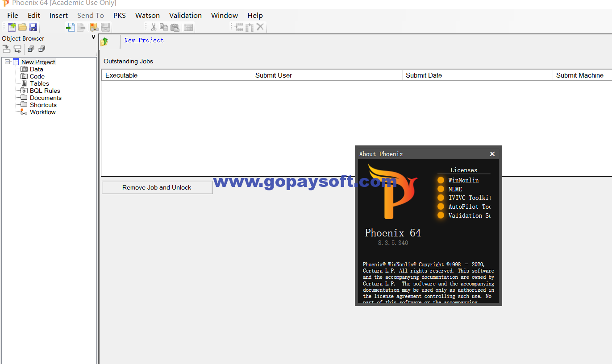Open the Validation menu

(185, 15)
